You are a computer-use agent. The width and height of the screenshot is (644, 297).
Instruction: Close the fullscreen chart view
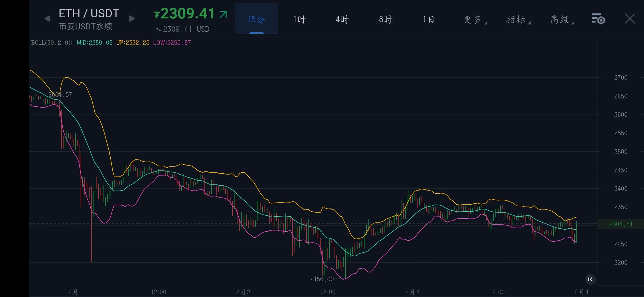pos(630,19)
